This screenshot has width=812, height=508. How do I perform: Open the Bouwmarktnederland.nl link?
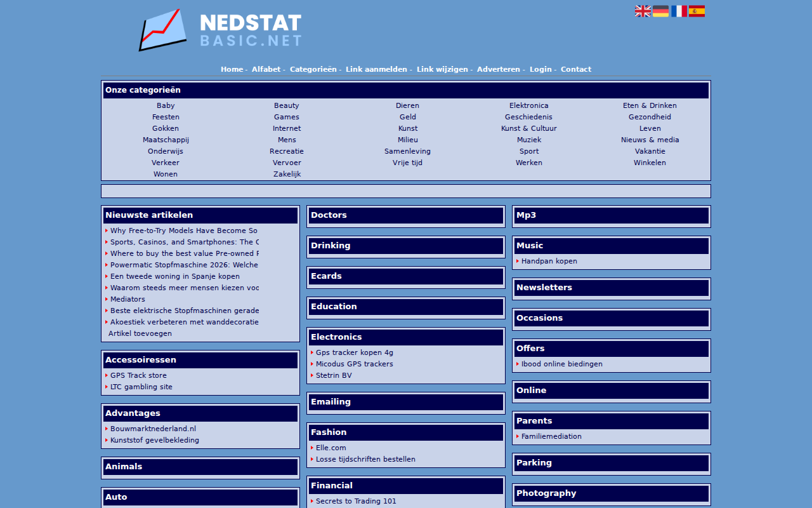point(154,429)
